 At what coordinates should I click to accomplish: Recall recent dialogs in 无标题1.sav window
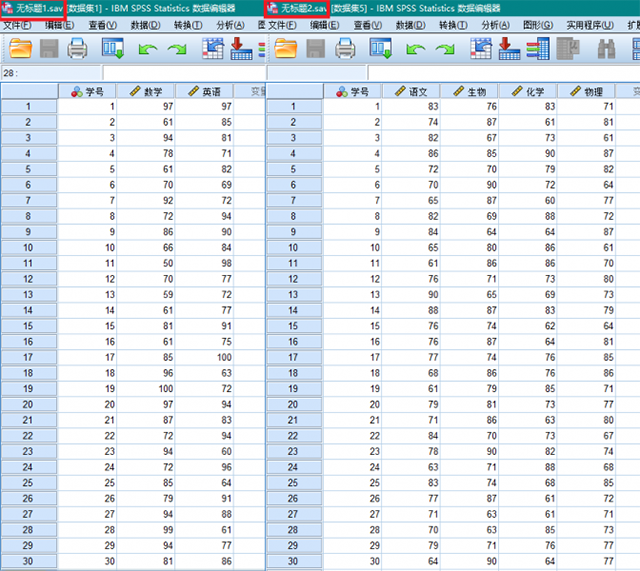pos(113,49)
